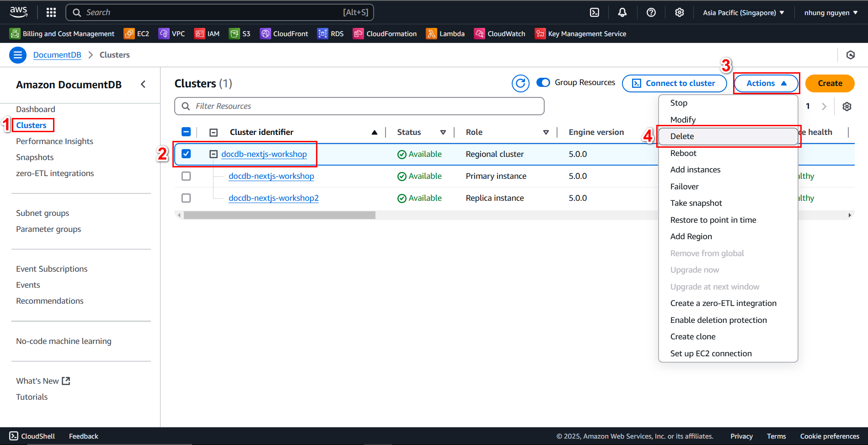Choose Take snapshot from Actions menu
This screenshot has height=445, width=868.
pyautogui.click(x=728, y=203)
